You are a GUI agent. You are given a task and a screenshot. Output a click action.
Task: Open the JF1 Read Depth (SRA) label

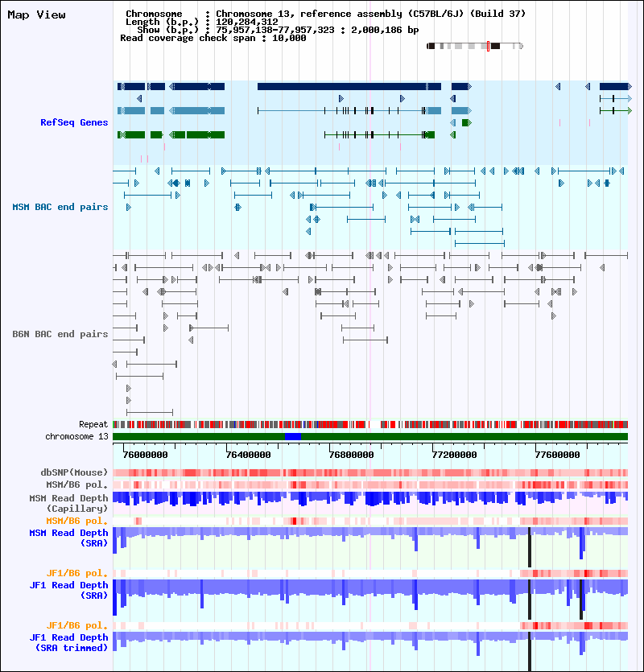(68, 590)
